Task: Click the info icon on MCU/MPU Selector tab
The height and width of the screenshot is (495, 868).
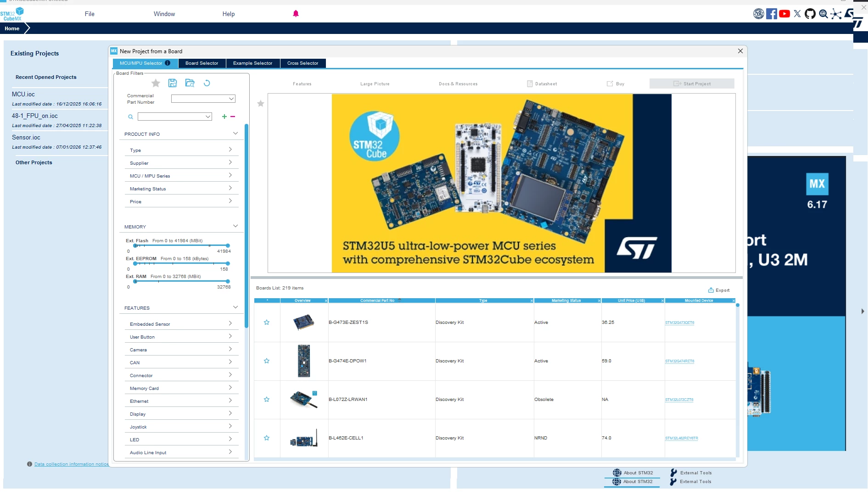Action: (168, 63)
